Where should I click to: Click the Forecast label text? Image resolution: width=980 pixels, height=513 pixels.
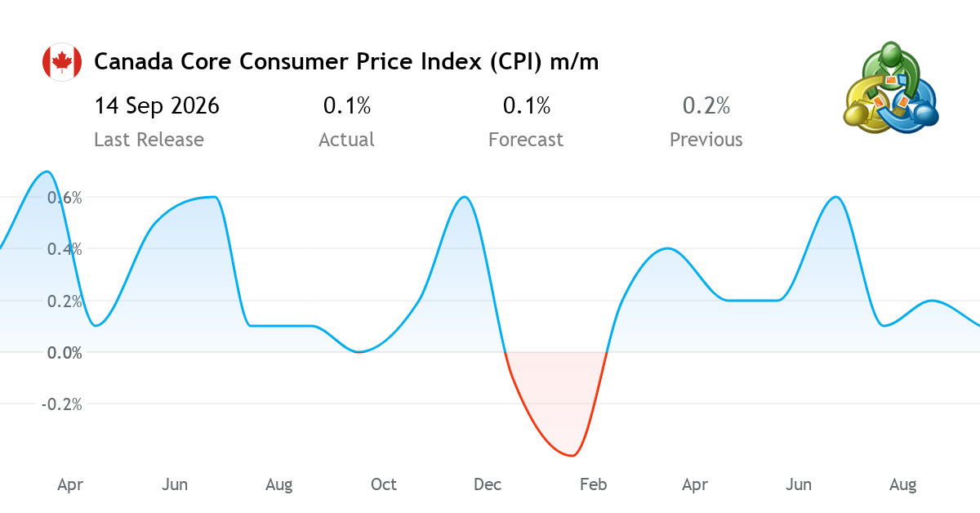click(x=526, y=140)
